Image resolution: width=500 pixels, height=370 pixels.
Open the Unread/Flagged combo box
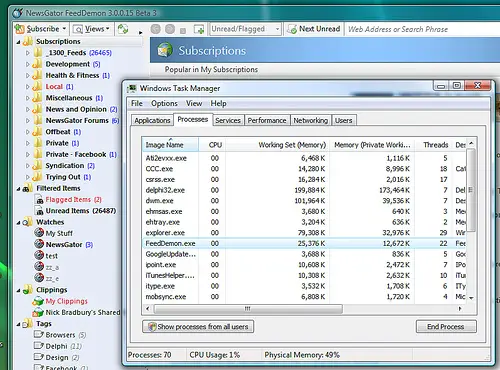coord(245,29)
